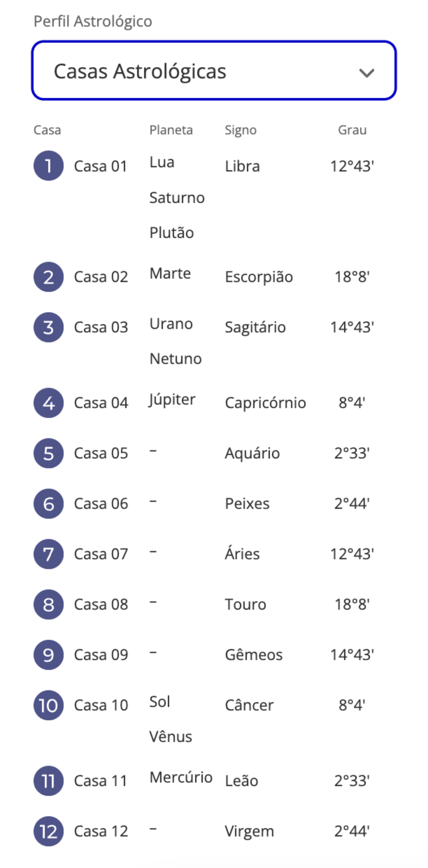Click the Signo column header

pos(240,130)
